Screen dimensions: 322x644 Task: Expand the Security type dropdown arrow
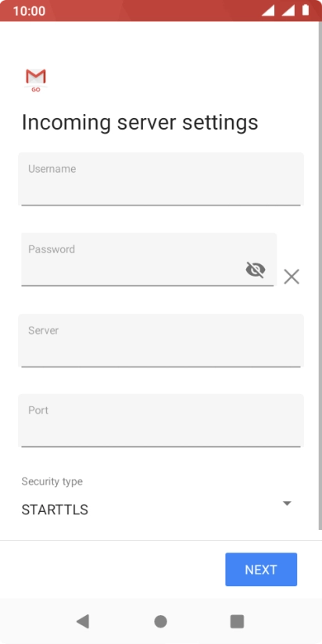click(287, 503)
